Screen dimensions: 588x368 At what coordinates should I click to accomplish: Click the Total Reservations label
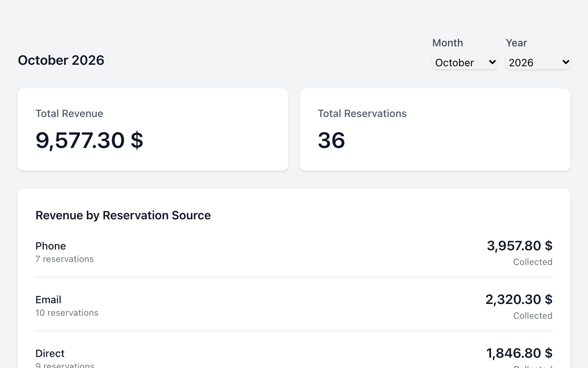(x=362, y=113)
